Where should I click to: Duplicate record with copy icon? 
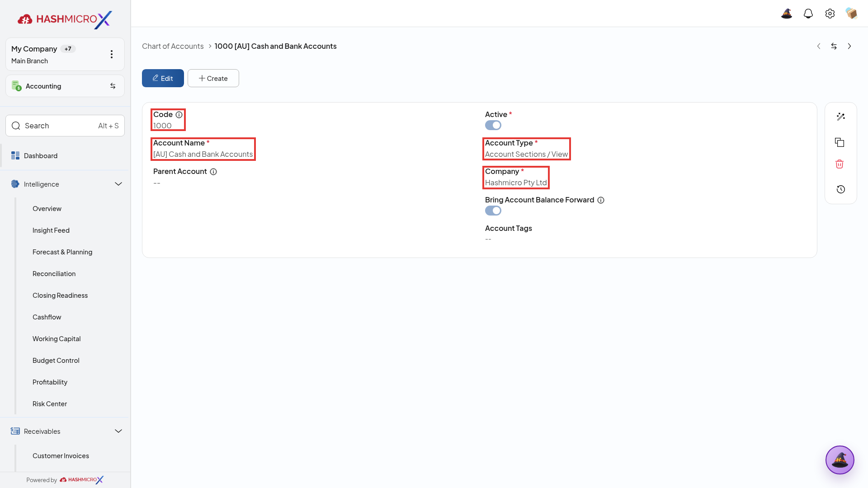(840, 142)
